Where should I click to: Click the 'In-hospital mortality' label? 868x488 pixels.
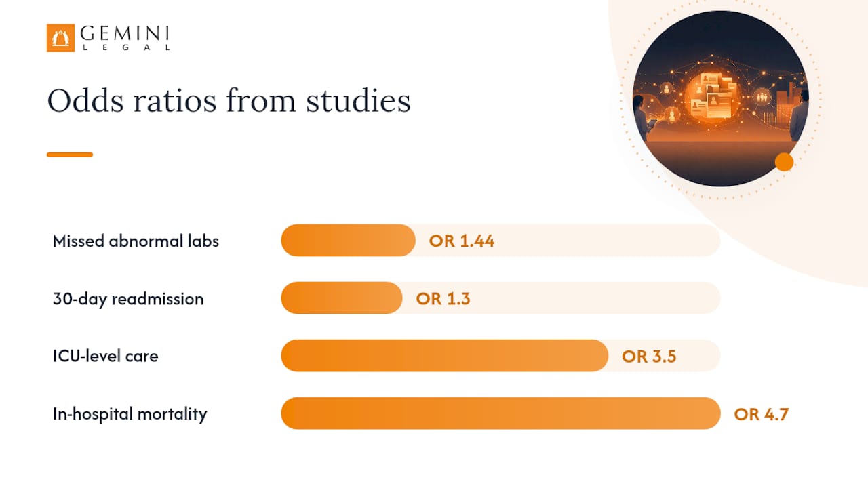coord(130,414)
